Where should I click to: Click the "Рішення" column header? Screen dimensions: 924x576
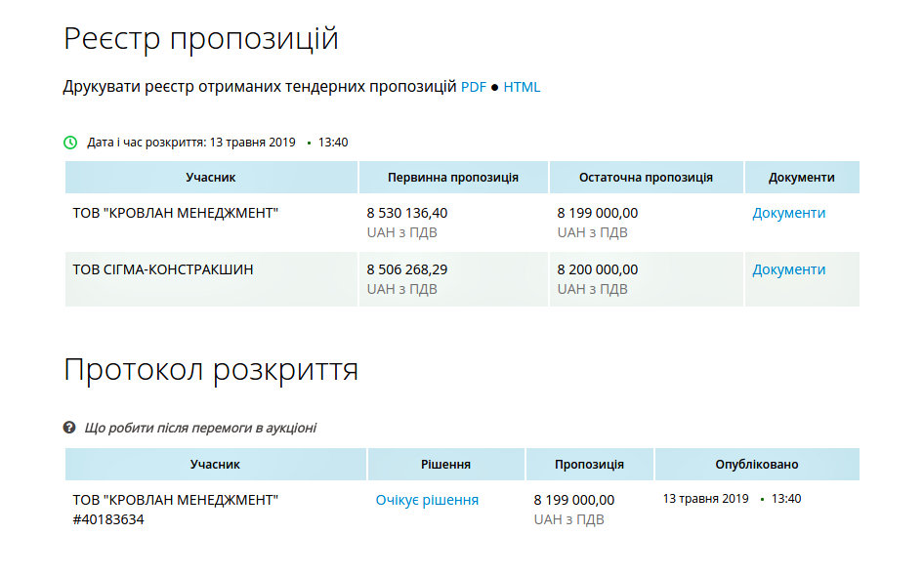pyautogui.click(x=445, y=465)
